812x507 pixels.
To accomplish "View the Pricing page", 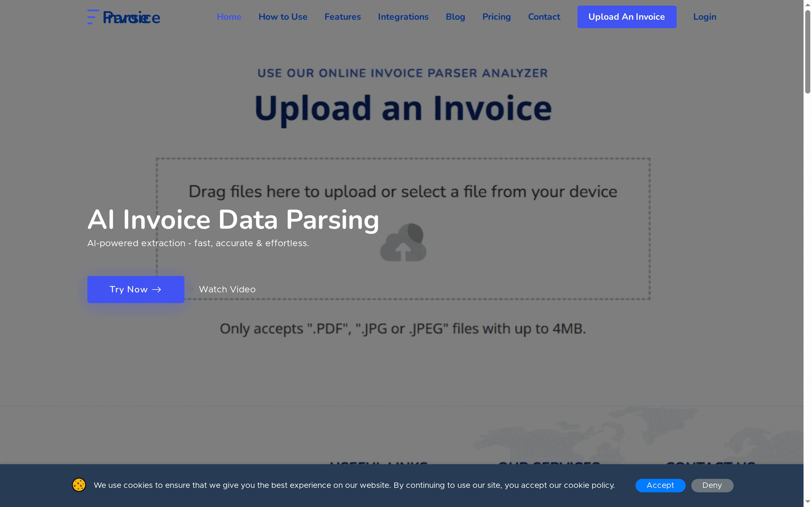I will [x=496, y=17].
